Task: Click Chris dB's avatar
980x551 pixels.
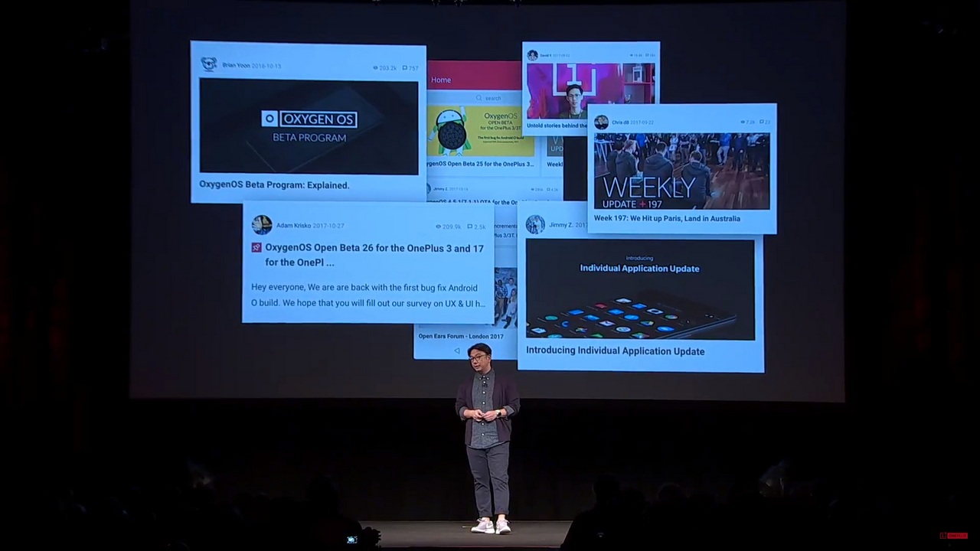Action: click(601, 122)
